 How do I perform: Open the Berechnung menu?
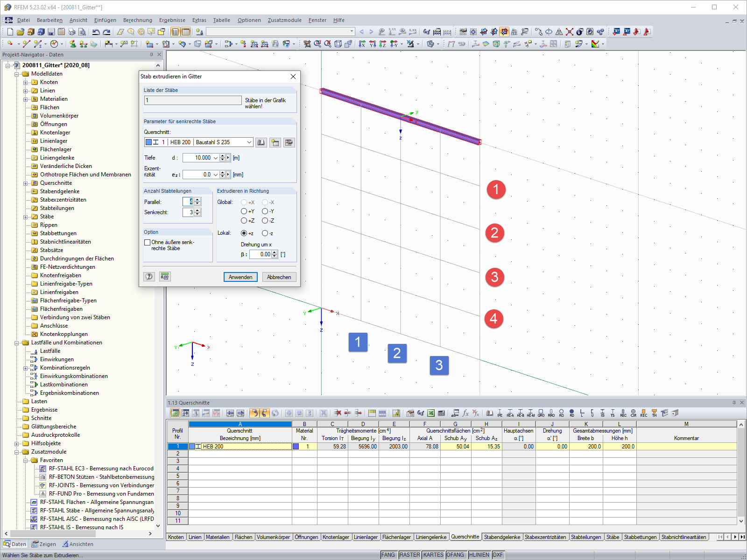137,20
